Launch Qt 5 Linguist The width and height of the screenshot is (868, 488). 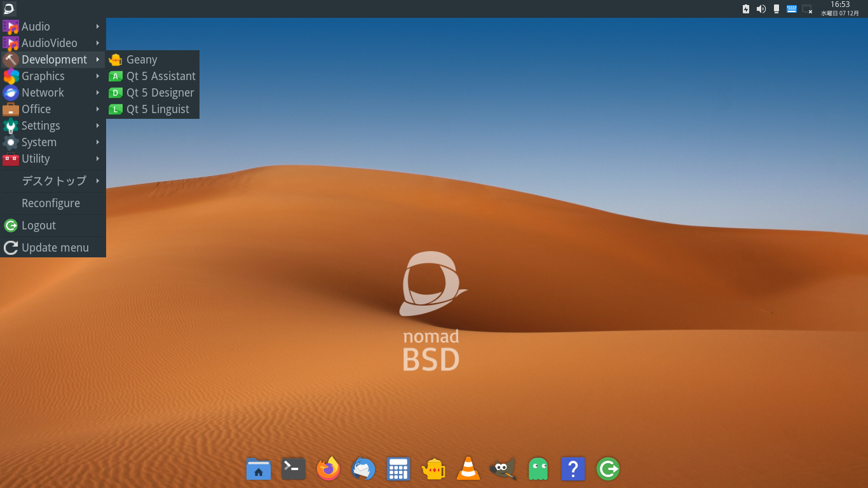coord(153,109)
